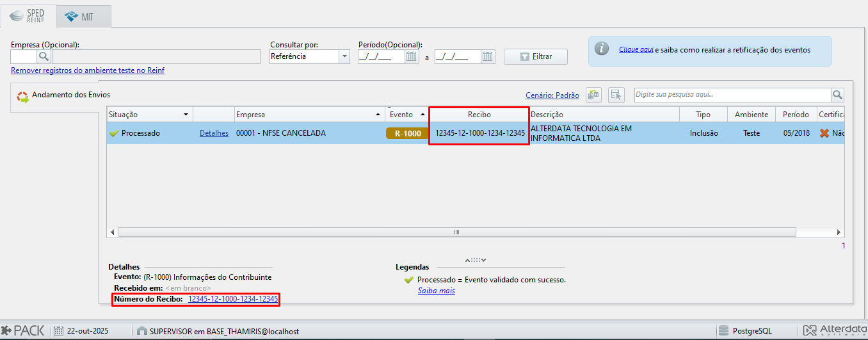This screenshot has height=340, width=868.
Task: Click the Filtrar button
Action: [x=536, y=56]
